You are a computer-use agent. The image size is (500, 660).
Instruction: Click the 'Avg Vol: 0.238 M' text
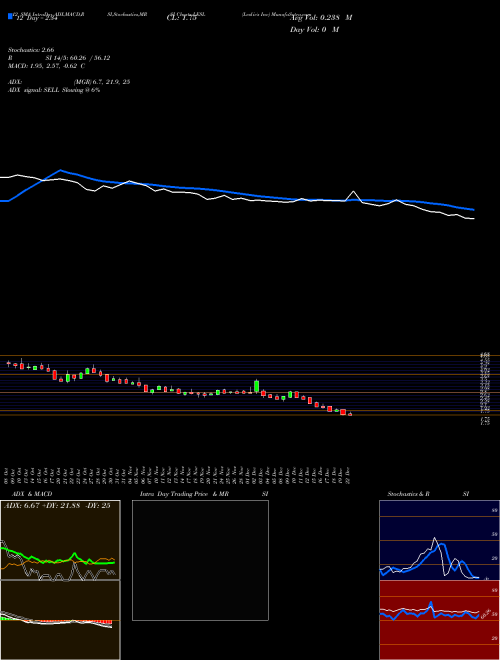(x=321, y=18)
